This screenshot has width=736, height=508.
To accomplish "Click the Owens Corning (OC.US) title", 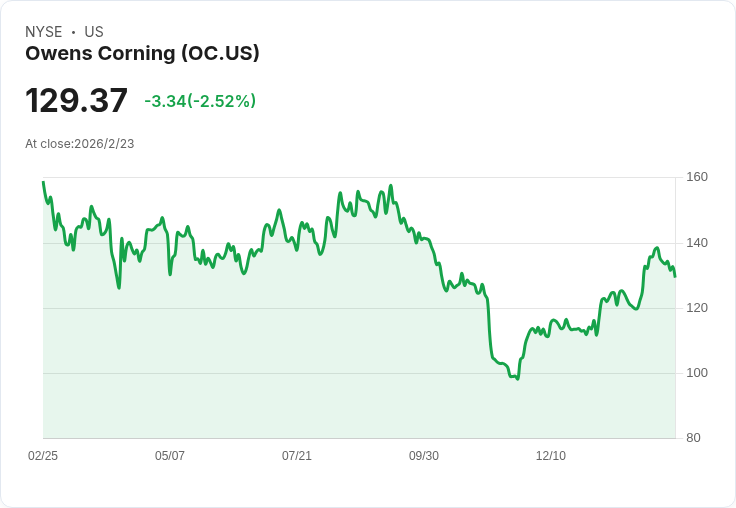I will click(142, 54).
